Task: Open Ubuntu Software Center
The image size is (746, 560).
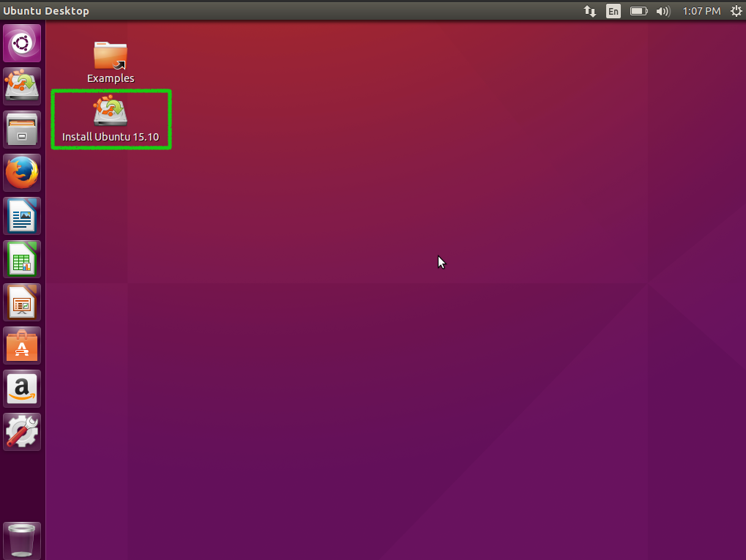Action: tap(22, 346)
